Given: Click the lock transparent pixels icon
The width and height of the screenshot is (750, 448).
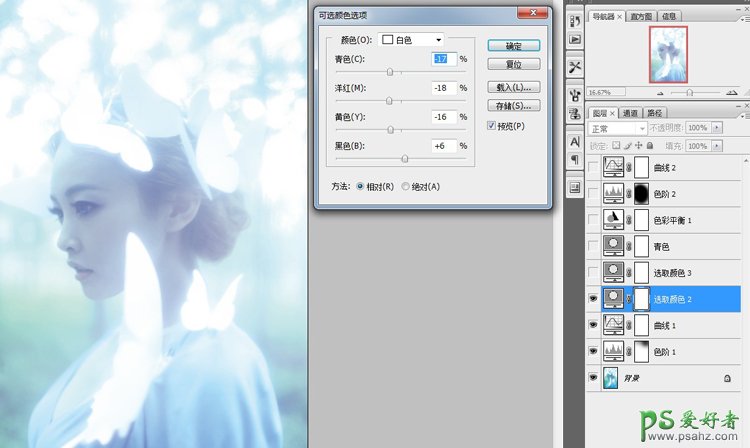Looking at the screenshot, I should pos(618,146).
